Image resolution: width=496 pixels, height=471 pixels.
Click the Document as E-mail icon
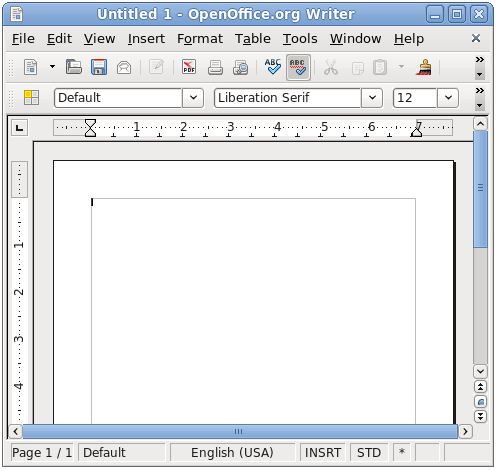(124, 68)
